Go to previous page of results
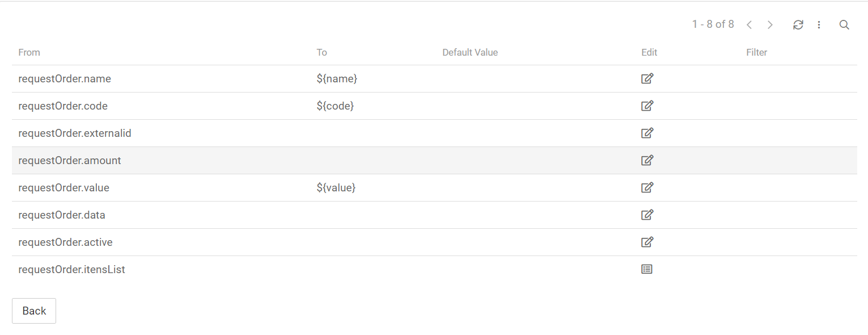Image resolution: width=868 pixels, height=335 pixels. 750,25
